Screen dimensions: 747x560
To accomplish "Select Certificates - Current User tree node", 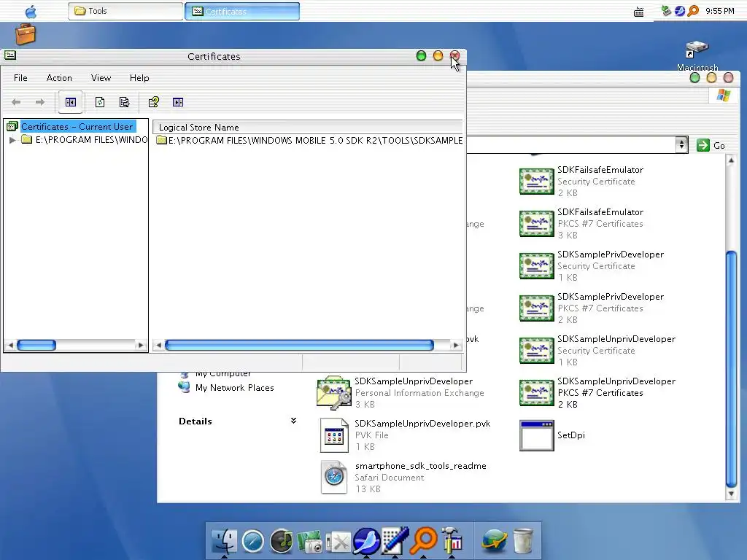I will 77,127.
